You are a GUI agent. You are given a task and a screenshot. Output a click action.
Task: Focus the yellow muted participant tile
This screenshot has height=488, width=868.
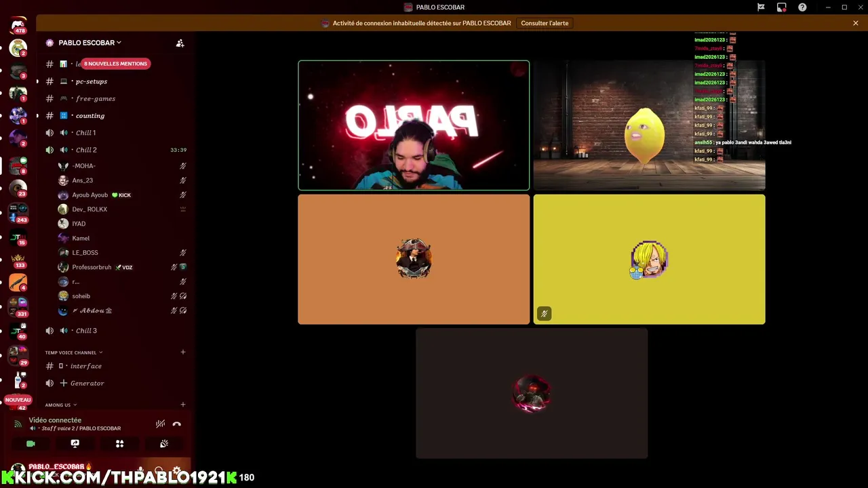pyautogui.click(x=649, y=260)
